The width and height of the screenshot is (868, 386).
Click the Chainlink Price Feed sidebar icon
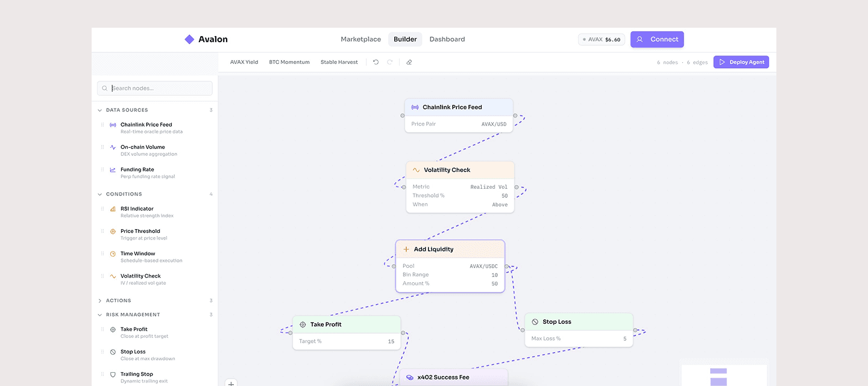113,125
